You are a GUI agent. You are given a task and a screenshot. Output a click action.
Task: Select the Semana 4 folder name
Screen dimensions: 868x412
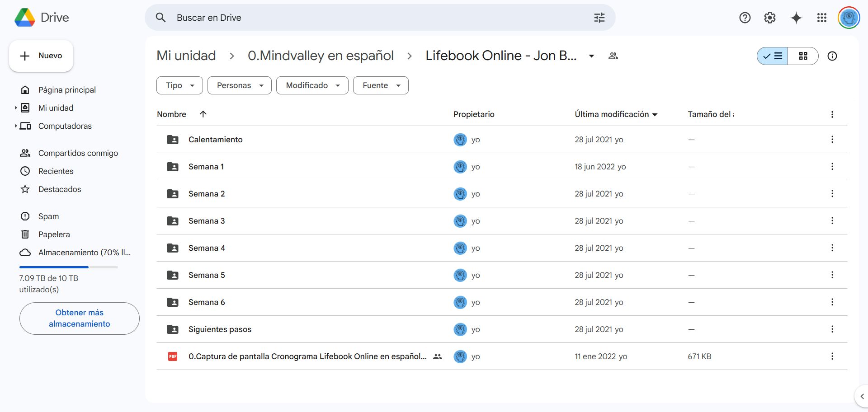click(207, 248)
